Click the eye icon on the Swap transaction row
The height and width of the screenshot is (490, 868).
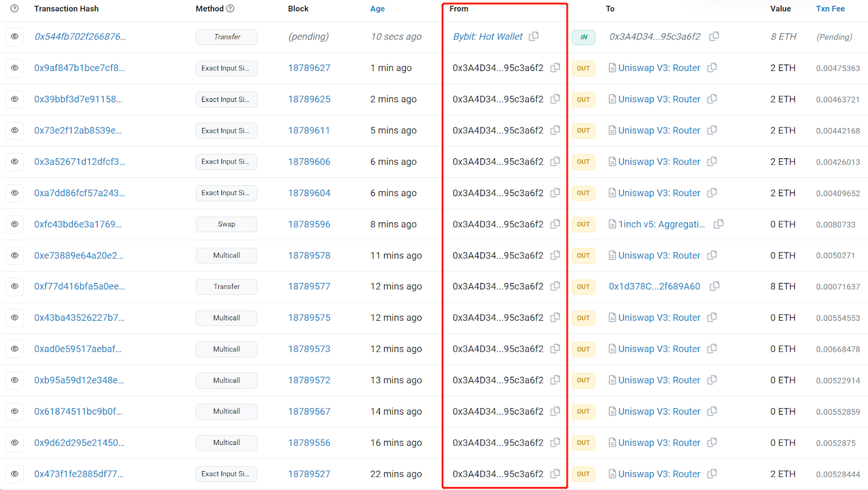[15, 224]
